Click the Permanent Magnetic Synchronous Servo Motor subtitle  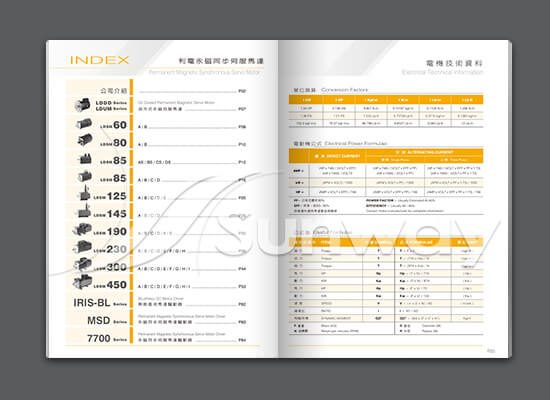pyautogui.click(x=205, y=72)
